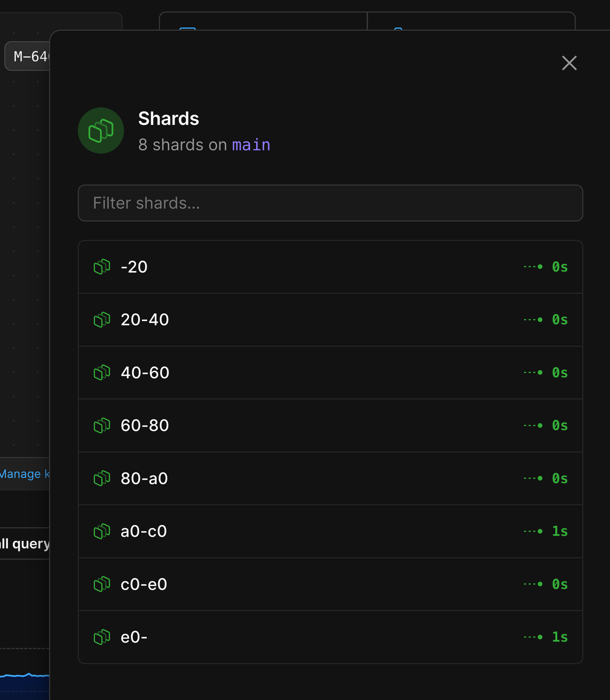Image resolution: width=610 pixels, height=700 pixels.
Task: Click the 1s latency indicator on a0-c0
Action: (x=560, y=531)
